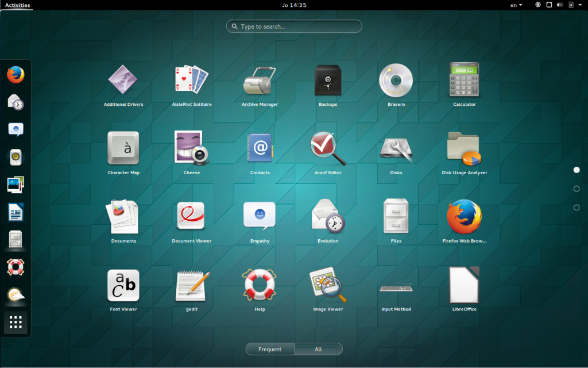The height and width of the screenshot is (368, 588).
Task: Click inside the search field
Action: point(293,26)
